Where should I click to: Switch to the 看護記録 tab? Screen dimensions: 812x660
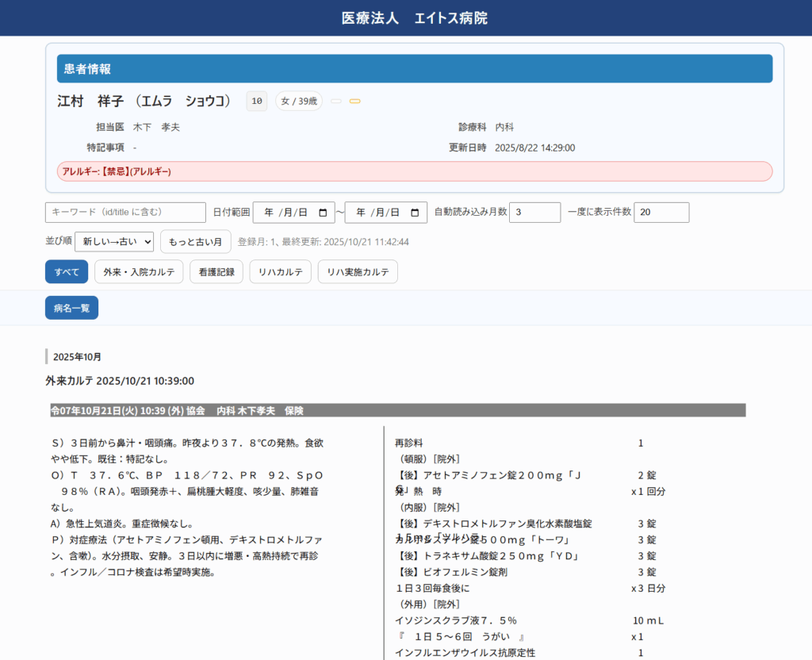(216, 271)
